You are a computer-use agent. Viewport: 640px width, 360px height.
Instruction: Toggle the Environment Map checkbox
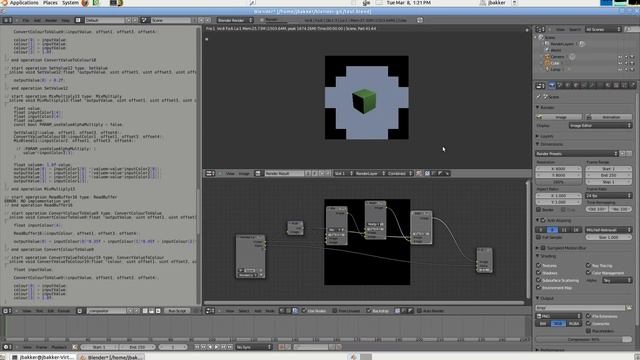click(x=539, y=288)
